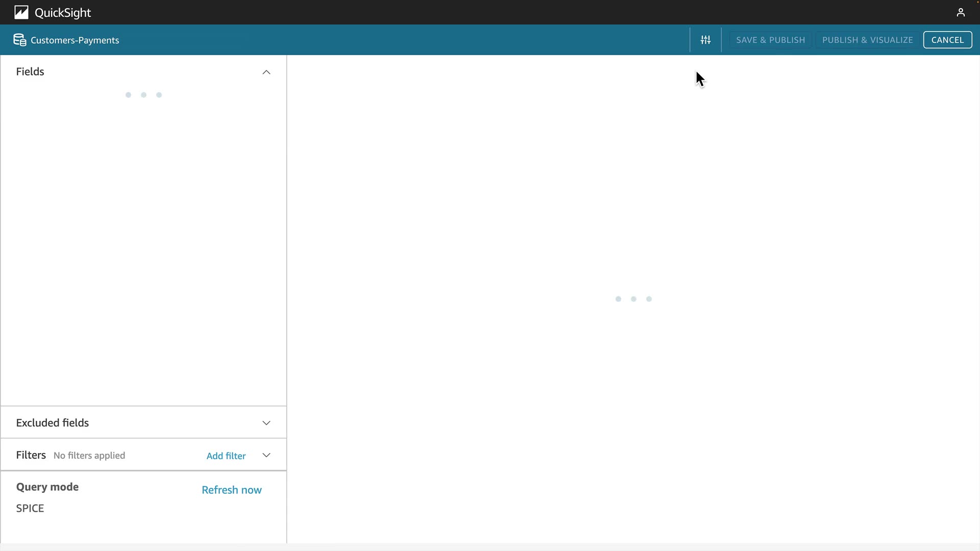Image resolution: width=980 pixels, height=551 pixels.
Task: Click the PUBLISH & VISUALIZE button
Action: pyautogui.click(x=867, y=40)
